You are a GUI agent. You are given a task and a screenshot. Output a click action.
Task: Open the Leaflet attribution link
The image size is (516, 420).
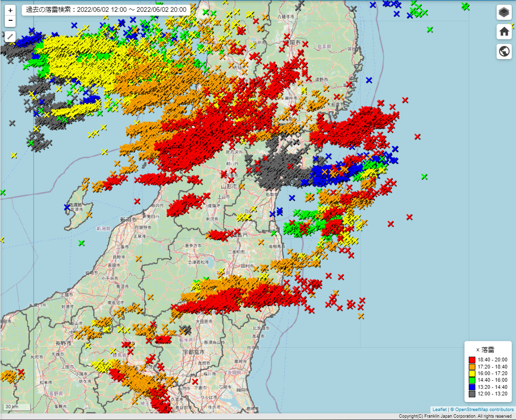pos(439,410)
